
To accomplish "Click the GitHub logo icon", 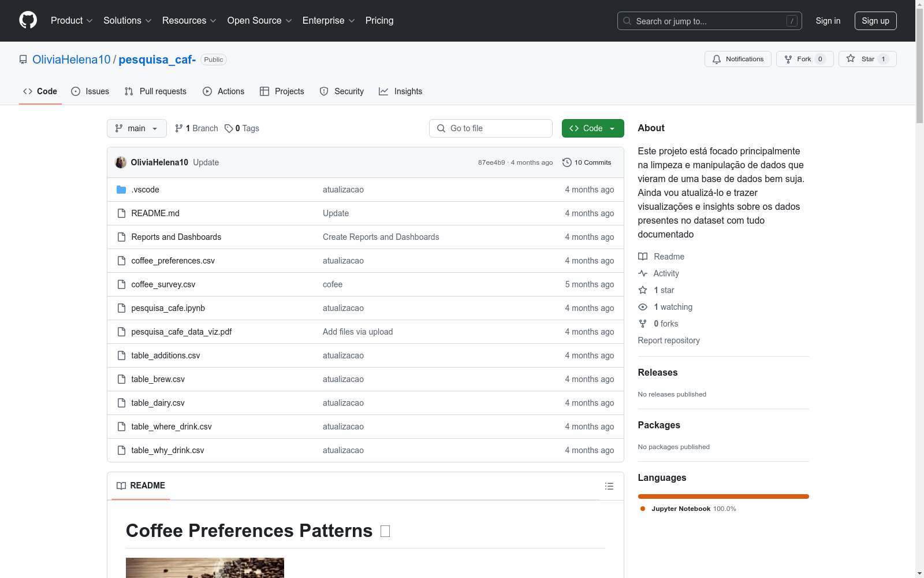I will (x=28, y=20).
